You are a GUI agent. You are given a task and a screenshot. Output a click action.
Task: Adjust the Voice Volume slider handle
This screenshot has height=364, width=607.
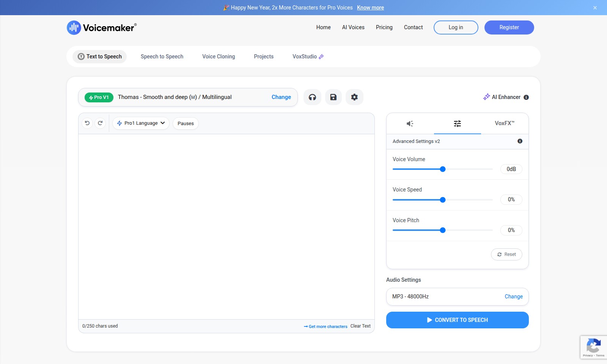pos(442,169)
